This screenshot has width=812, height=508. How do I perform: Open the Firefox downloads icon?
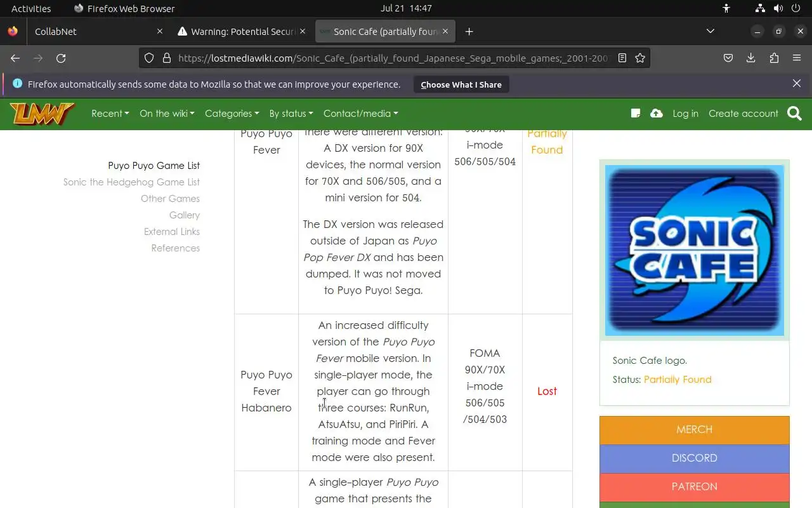pos(751,58)
